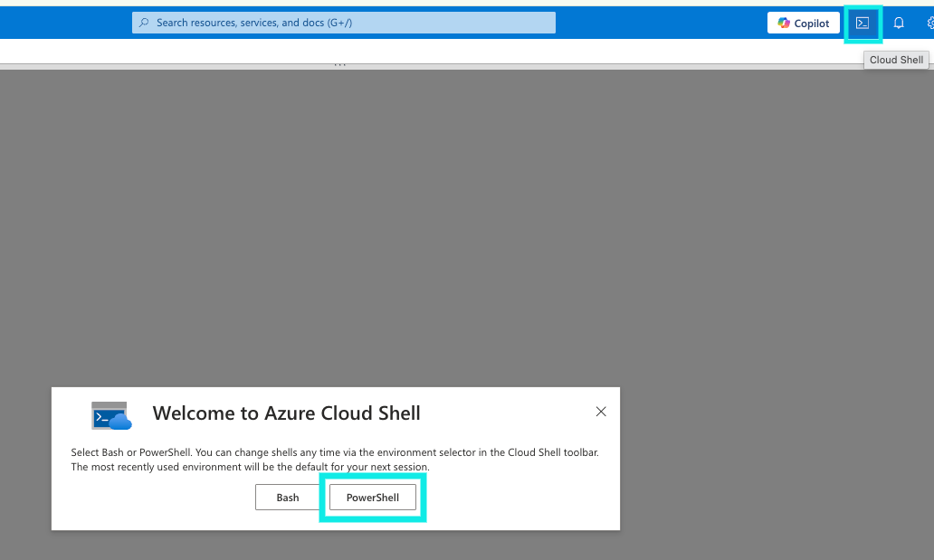Close the Welcome to Azure Cloud Shell dialog

(600, 412)
